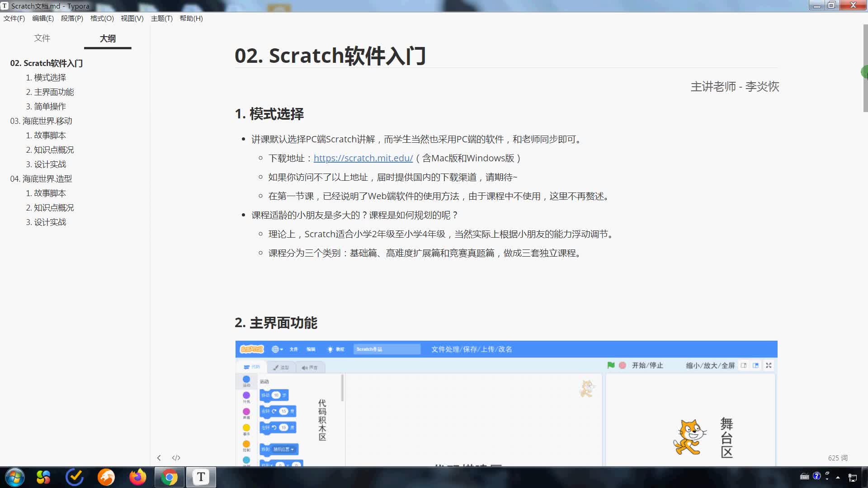Click the line starting 理论上，Scratch适合小学2年级
The width and height of the screenshot is (868, 488).
coord(442,234)
